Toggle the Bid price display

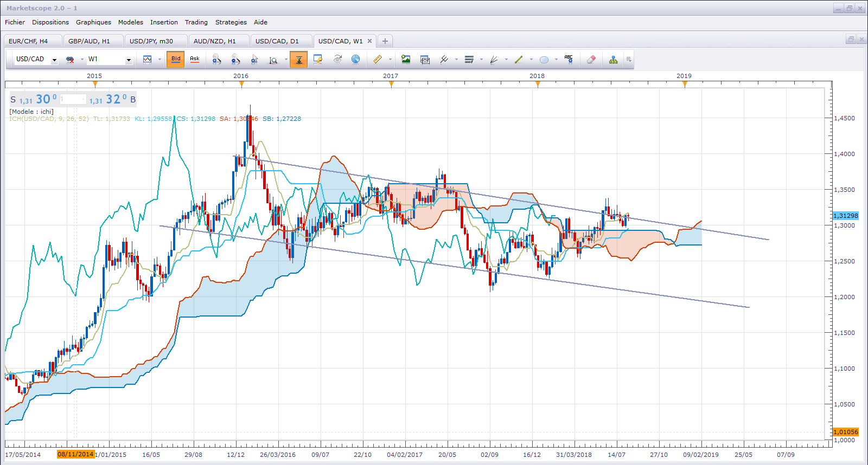click(x=176, y=60)
